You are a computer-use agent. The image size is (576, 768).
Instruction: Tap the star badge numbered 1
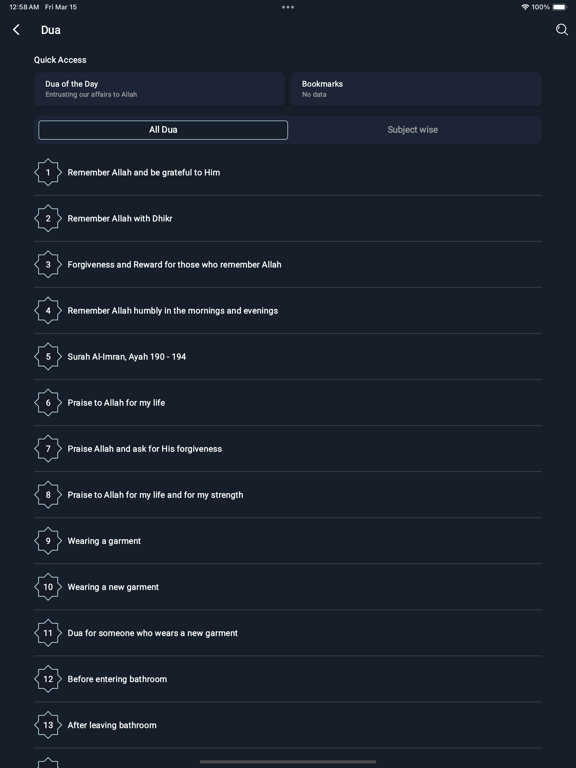pos(48,172)
